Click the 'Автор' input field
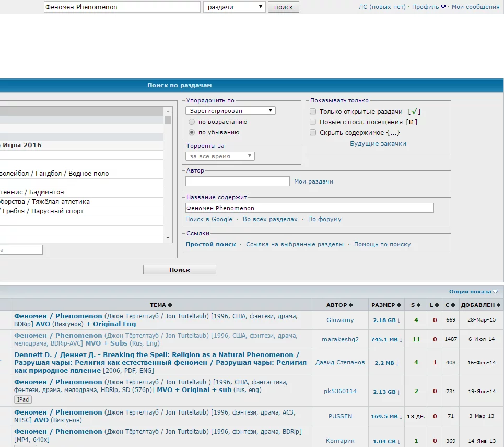 coord(238,181)
